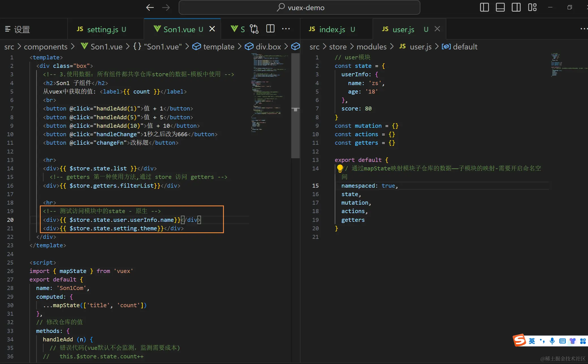Close the user.js tab

(x=437, y=29)
